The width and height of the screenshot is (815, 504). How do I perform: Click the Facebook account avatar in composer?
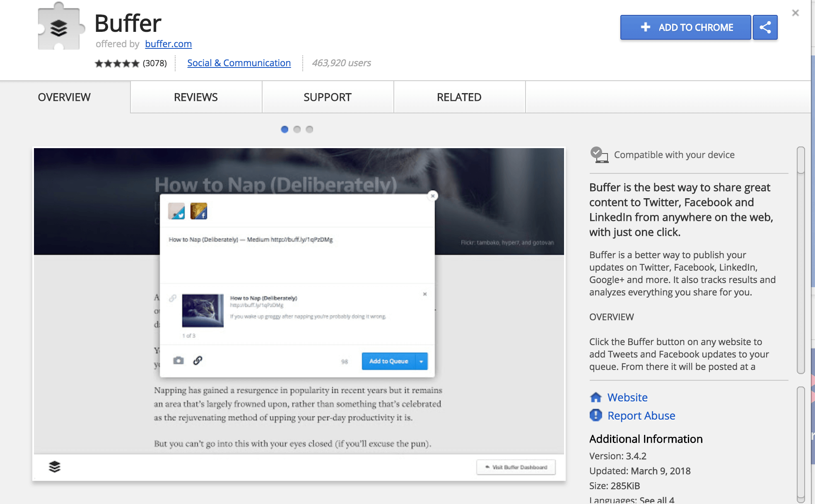(x=199, y=211)
